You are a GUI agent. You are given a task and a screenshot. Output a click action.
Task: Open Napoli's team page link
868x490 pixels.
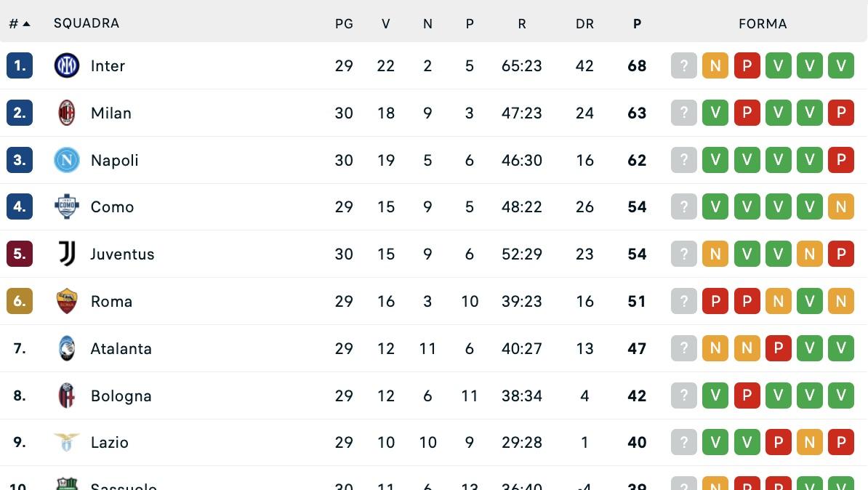tap(114, 160)
